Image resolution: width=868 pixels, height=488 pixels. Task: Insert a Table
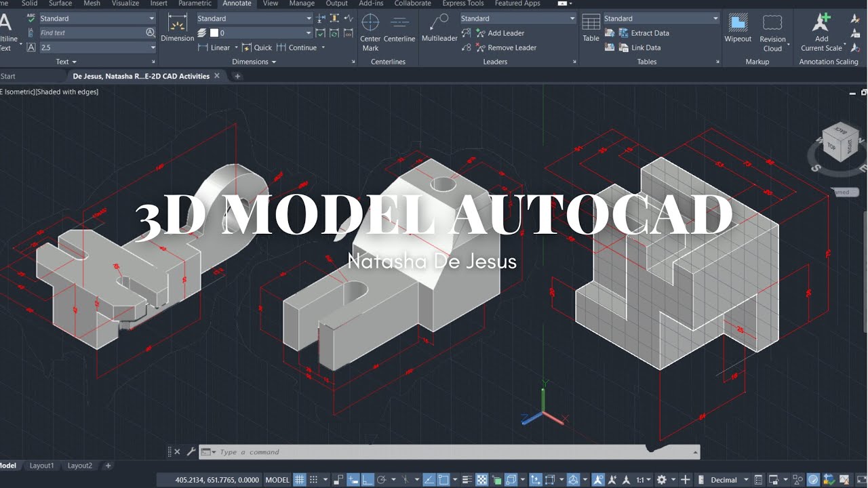pyautogui.click(x=591, y=28)
